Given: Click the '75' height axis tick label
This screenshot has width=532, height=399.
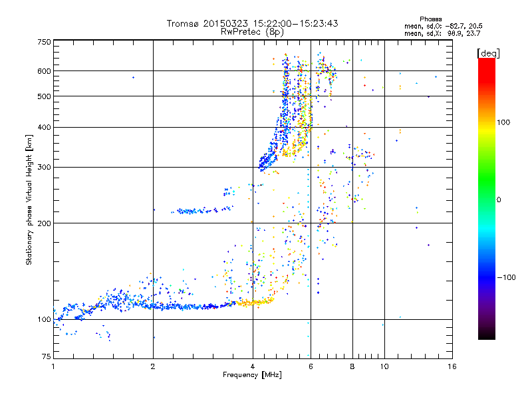Looking at the screenshot, I should pyautogui.click(x=47, y=356).
